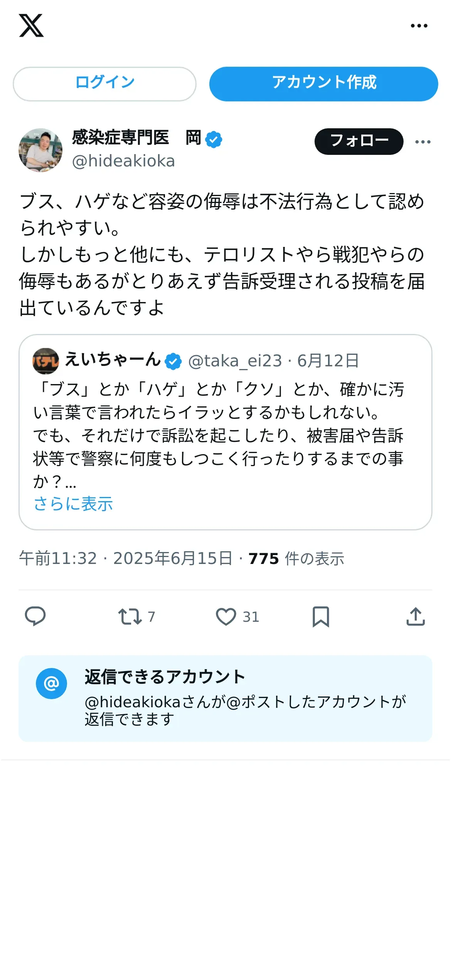451x980 pixels.
Task: Click the quoted post's verified badge
Action: [x=173, y=361]
